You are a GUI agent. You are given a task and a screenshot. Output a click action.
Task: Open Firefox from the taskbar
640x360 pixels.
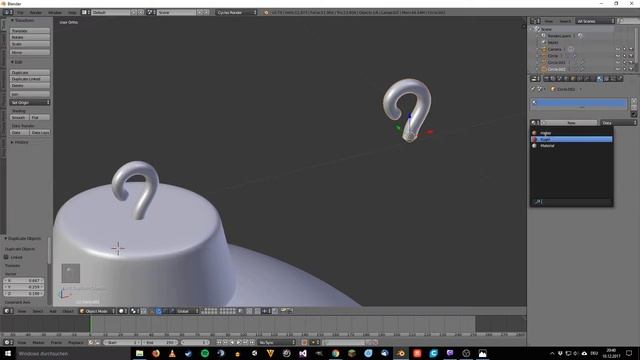point(156,353)
